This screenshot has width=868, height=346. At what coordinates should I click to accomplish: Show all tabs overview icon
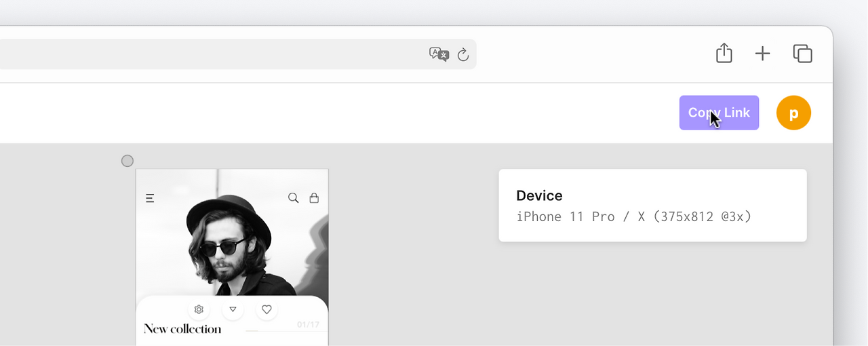click(x=802, y=54)
